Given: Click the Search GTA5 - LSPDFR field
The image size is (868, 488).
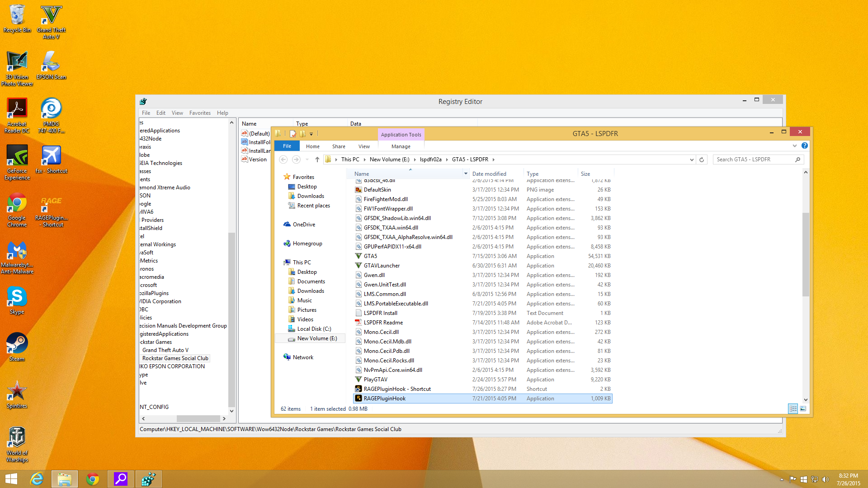Looking at the screenshot, I should point(754,160).
